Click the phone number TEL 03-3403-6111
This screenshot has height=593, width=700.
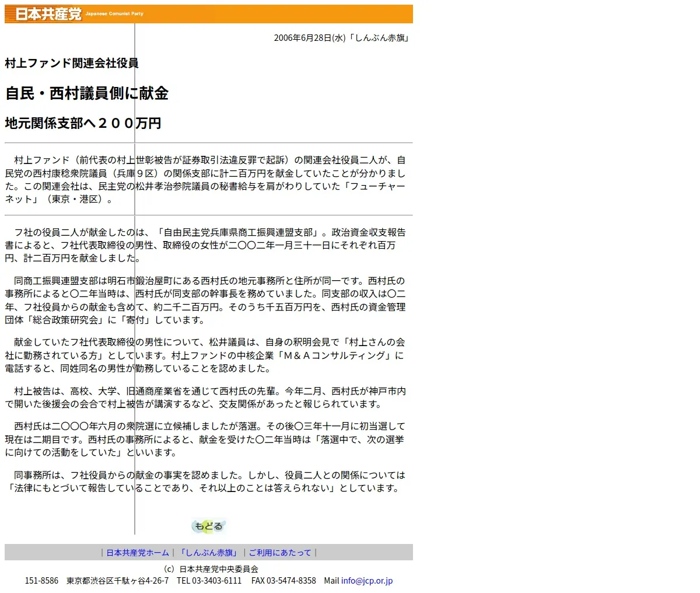(x=209, y=581)
